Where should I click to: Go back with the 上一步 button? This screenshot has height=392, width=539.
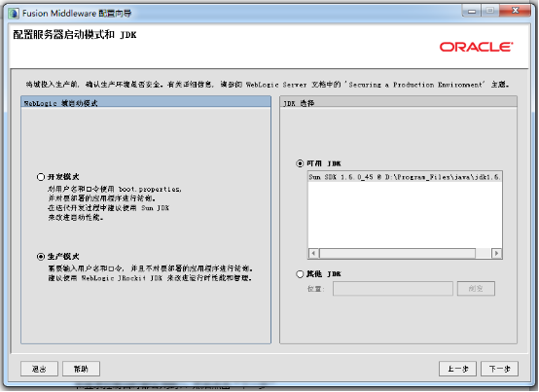tap(457, 369)
